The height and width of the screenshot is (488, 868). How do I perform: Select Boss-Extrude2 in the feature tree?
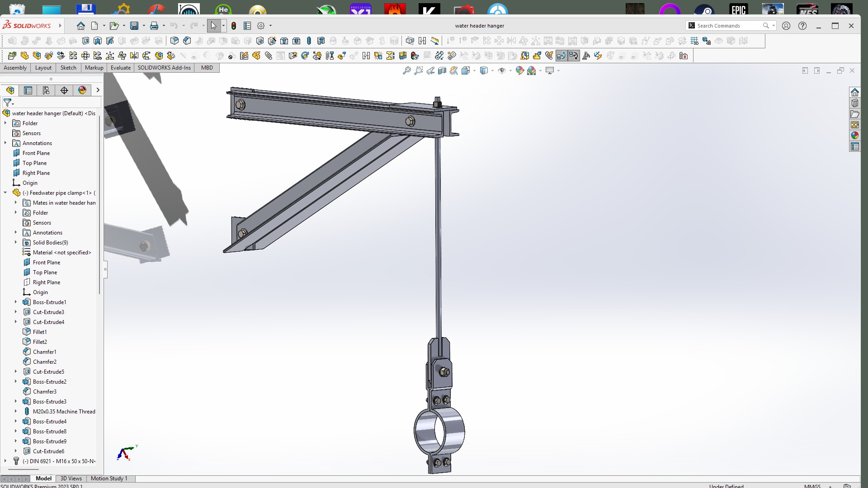(x=50, y=382)
